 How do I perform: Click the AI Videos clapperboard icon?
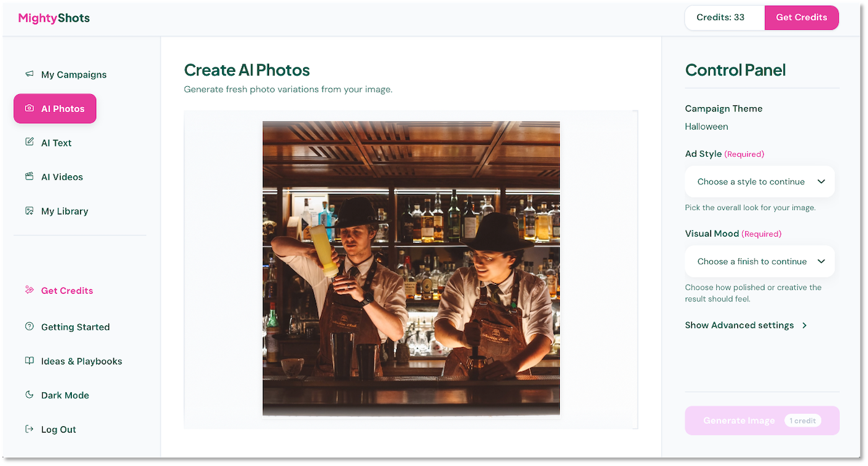coord(29,176)
